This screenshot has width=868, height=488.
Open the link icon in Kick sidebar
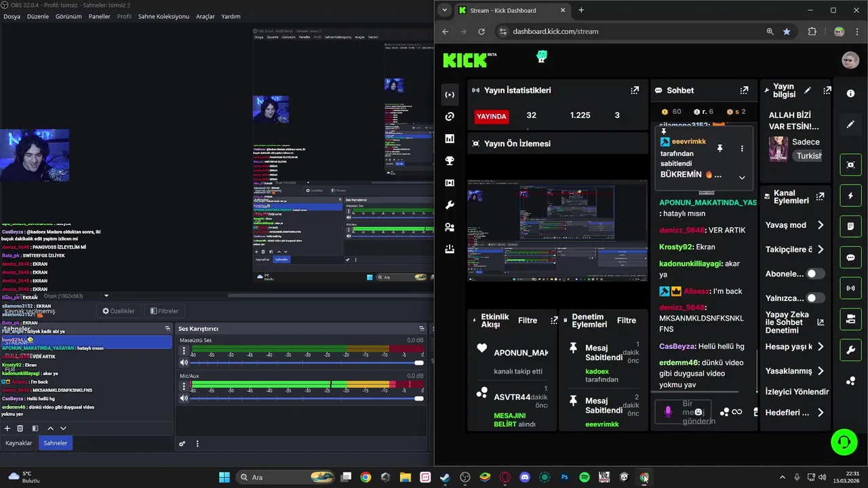coord(450,117)
